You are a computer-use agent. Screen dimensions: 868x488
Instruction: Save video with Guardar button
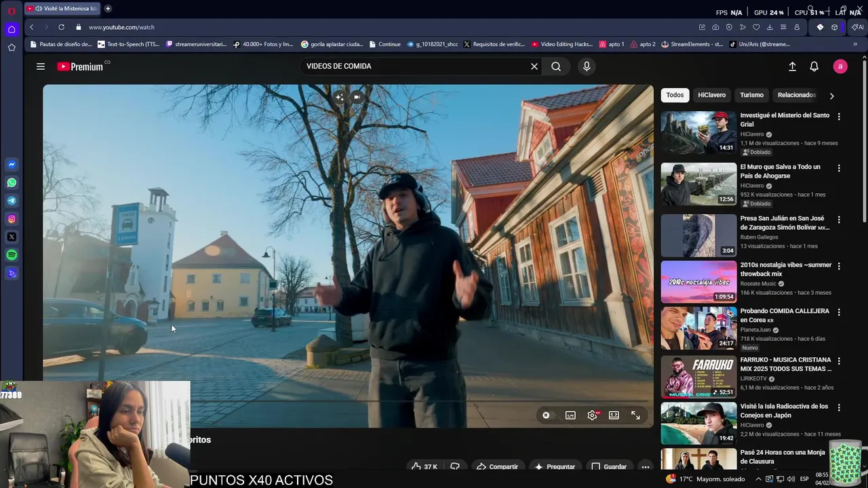[609, 467]
